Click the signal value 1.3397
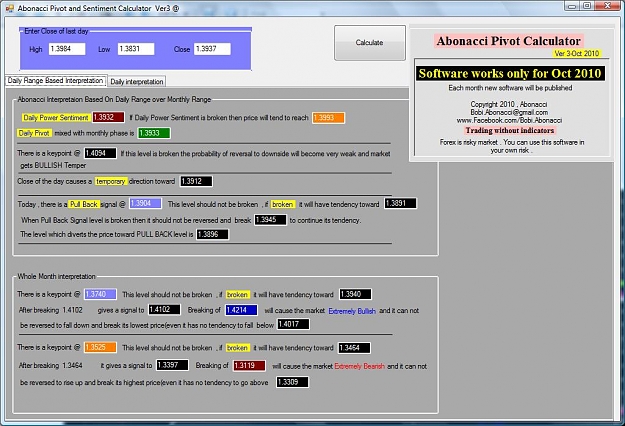This screenshot has height=426, width=625. 173,365
